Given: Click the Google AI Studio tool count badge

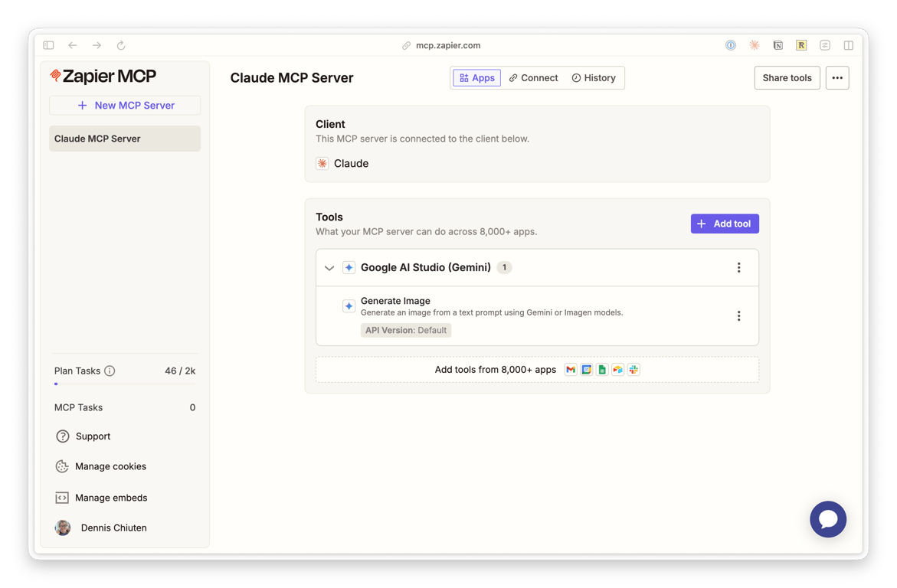Looking at the screenshot, I should tap(504, 267).
